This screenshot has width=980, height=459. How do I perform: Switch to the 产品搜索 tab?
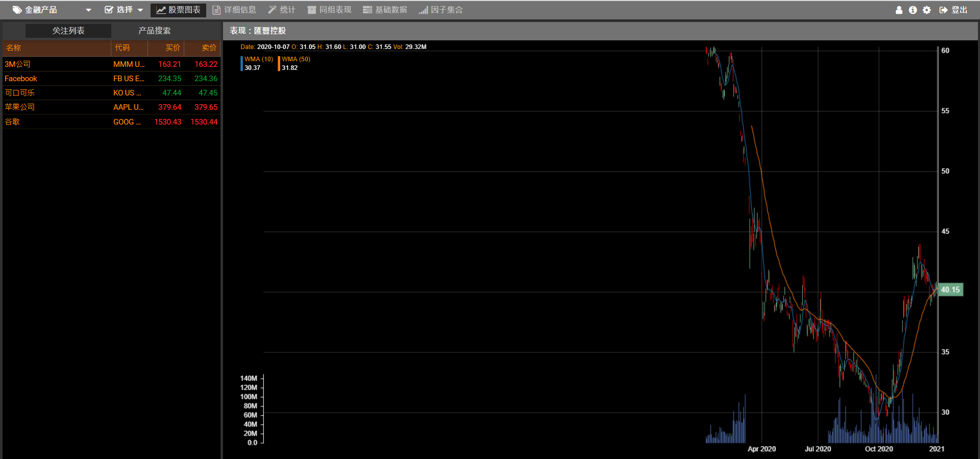click(x=155, y=31)
